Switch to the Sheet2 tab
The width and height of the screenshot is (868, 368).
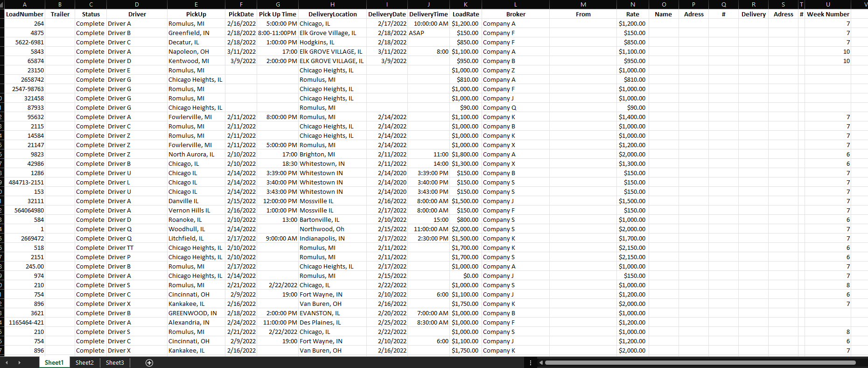coord(84,363)
